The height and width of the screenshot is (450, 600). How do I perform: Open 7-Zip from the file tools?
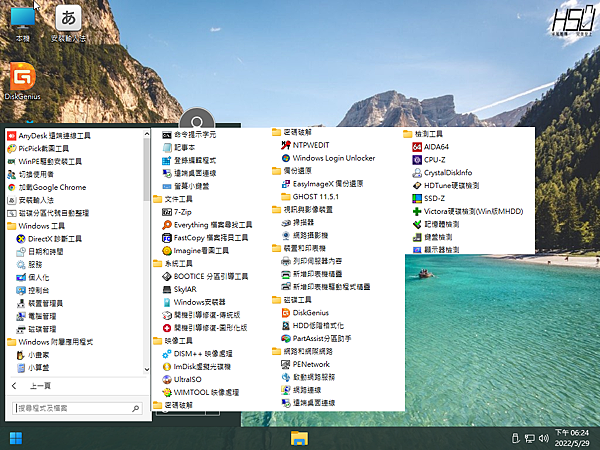183,212
